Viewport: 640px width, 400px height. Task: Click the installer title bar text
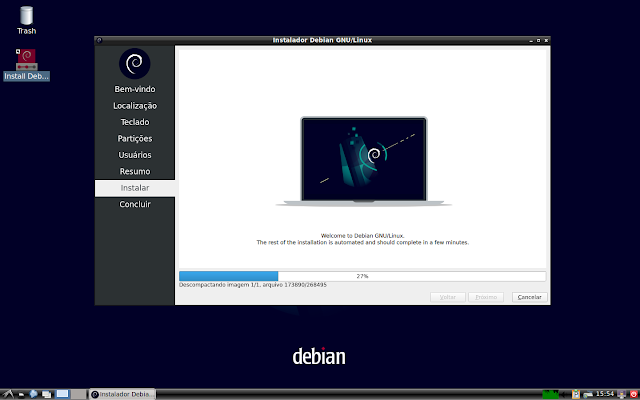point(322,40)
